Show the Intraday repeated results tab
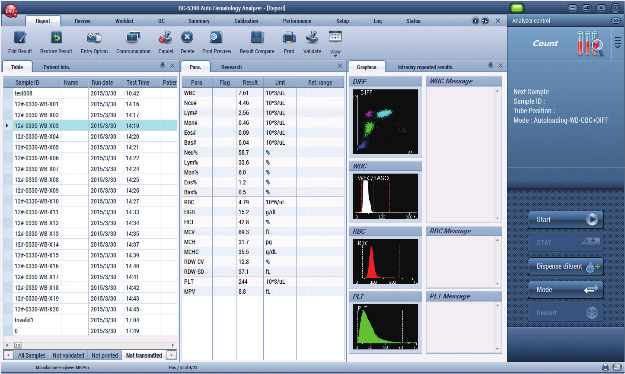The height and width of the screenshot is (374, 625). click(425, 67)
